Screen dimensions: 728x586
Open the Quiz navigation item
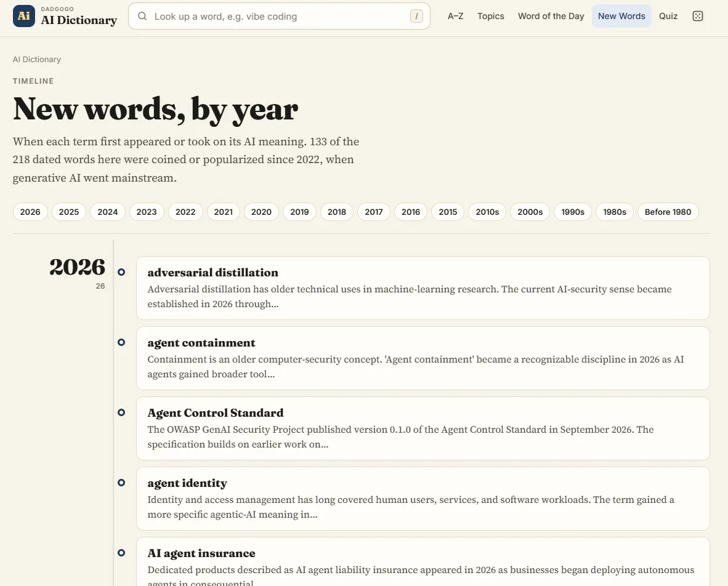(668, 16)
